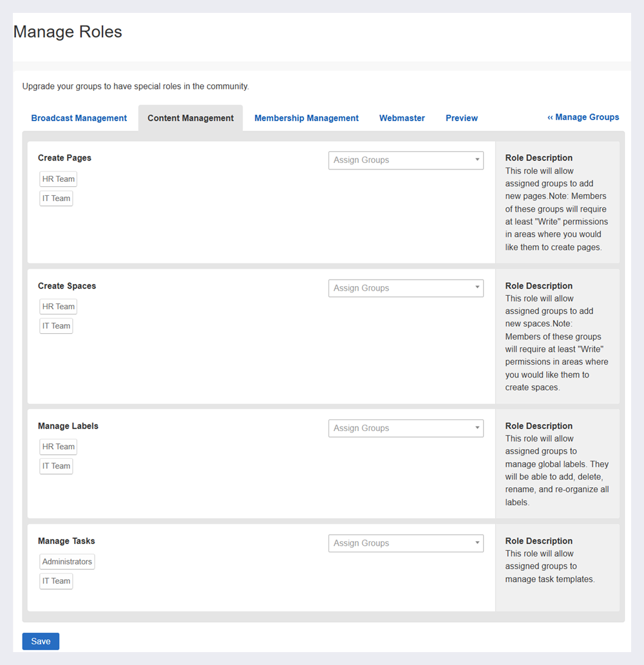
Task: Select the IT Team tag under Create Spaces
Action: (56, 325)
